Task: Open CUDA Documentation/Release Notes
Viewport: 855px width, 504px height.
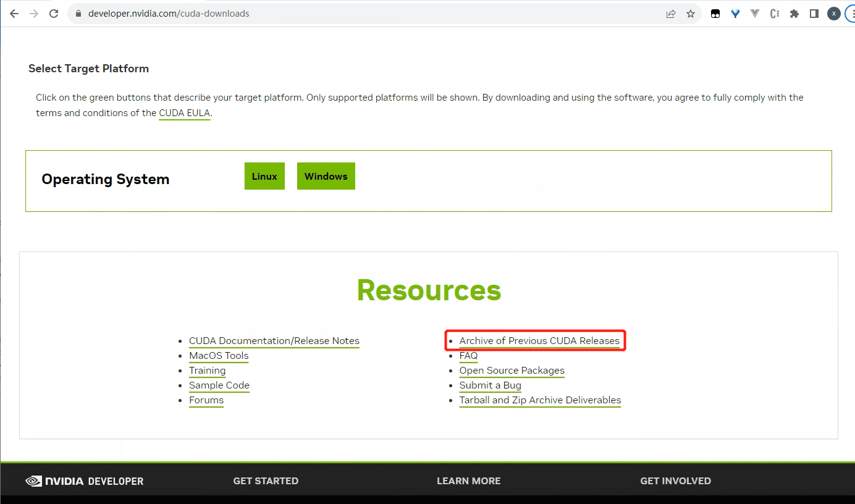Action: [274, 341]
